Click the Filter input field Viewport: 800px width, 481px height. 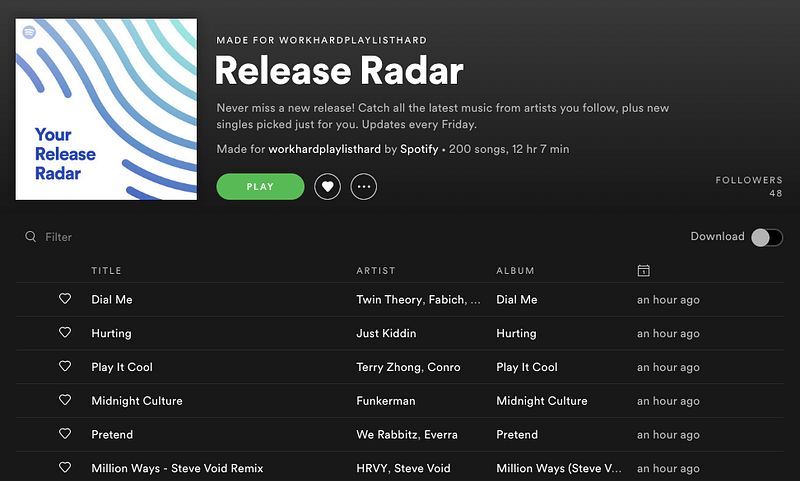click(59, 237)
